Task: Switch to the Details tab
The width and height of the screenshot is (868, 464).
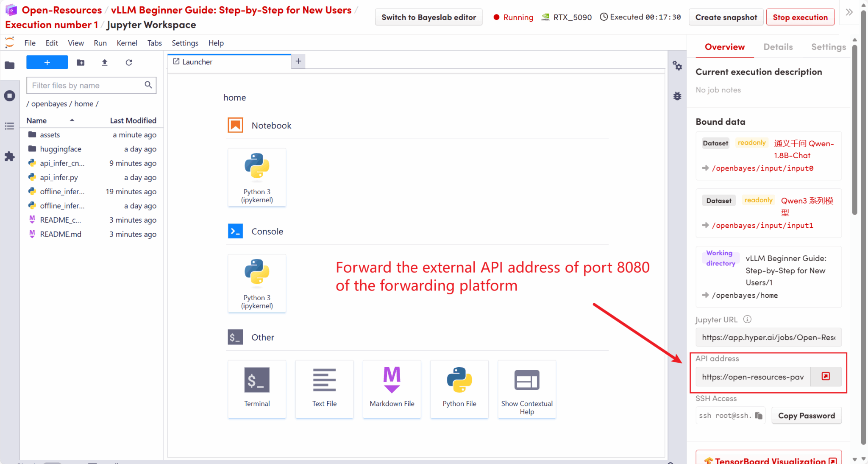Action: 778,47
